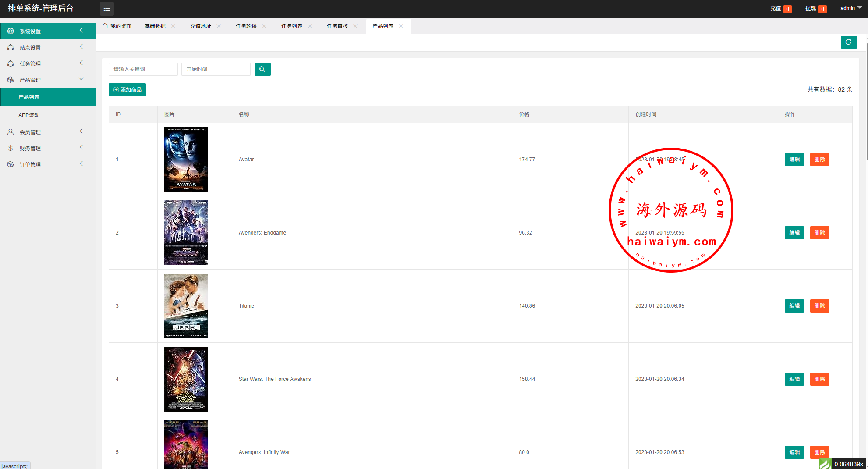Switch to the 我的桌面 tab

tap(117, 26)
